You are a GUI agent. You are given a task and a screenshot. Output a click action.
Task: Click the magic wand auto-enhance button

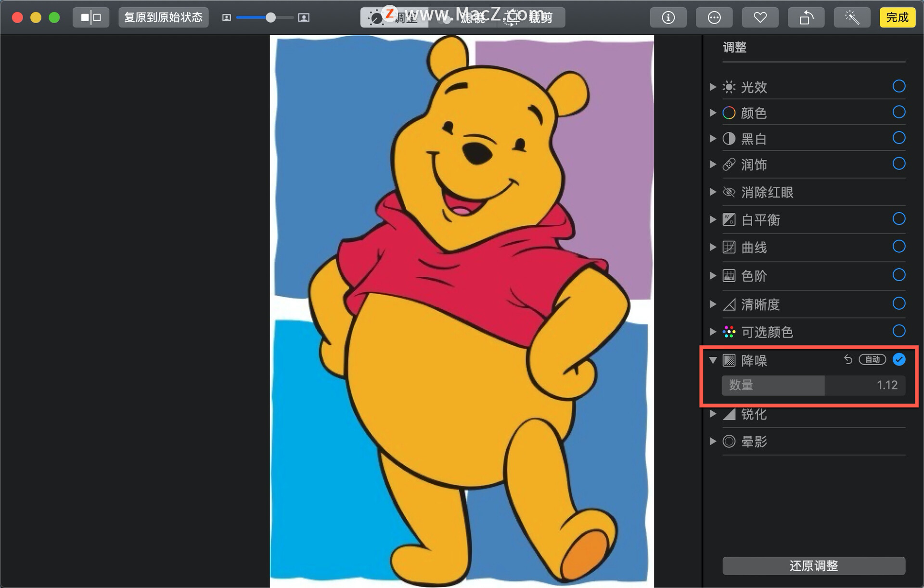(x=852, y=18)
